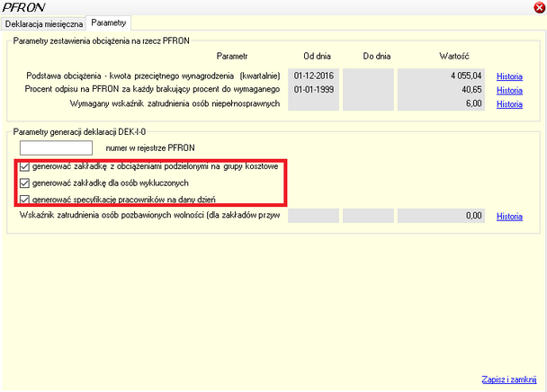Click Do dnia field of Podstawa obciążenia row

(368, 76)
